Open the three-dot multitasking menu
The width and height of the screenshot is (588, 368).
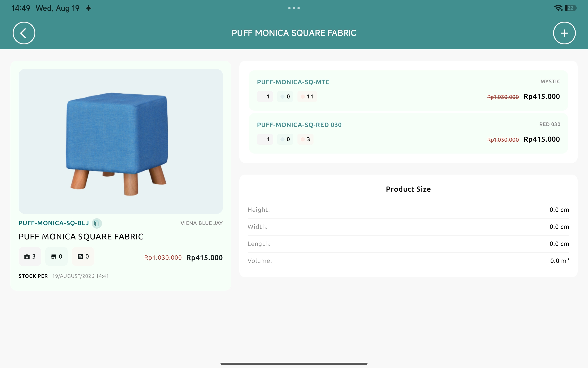(x=294, y=8)
